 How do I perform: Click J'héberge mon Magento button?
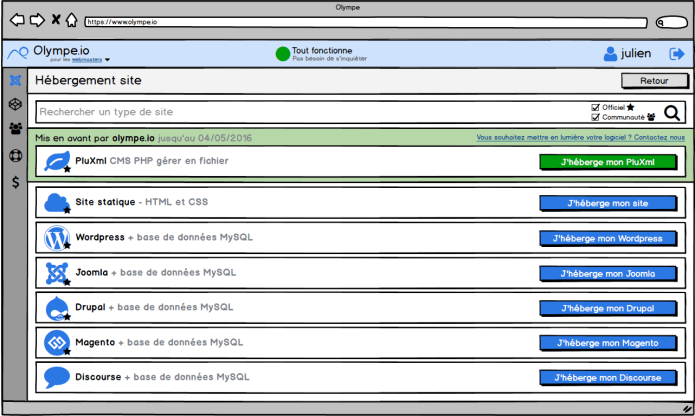coord(608,343)
